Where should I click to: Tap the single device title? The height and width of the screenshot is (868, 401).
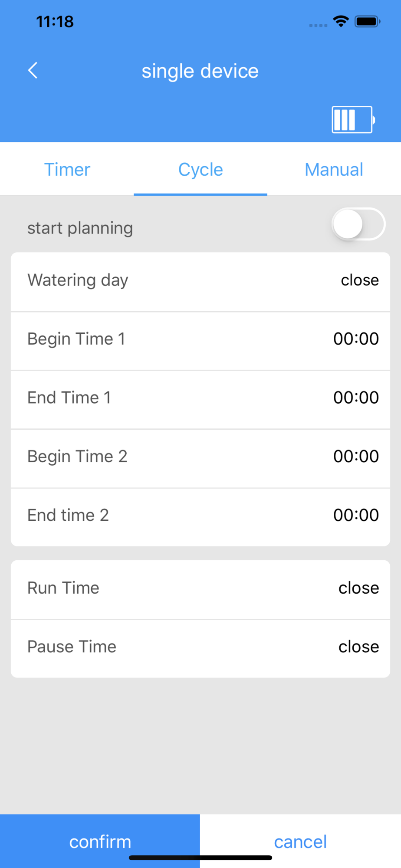[200, 71]
